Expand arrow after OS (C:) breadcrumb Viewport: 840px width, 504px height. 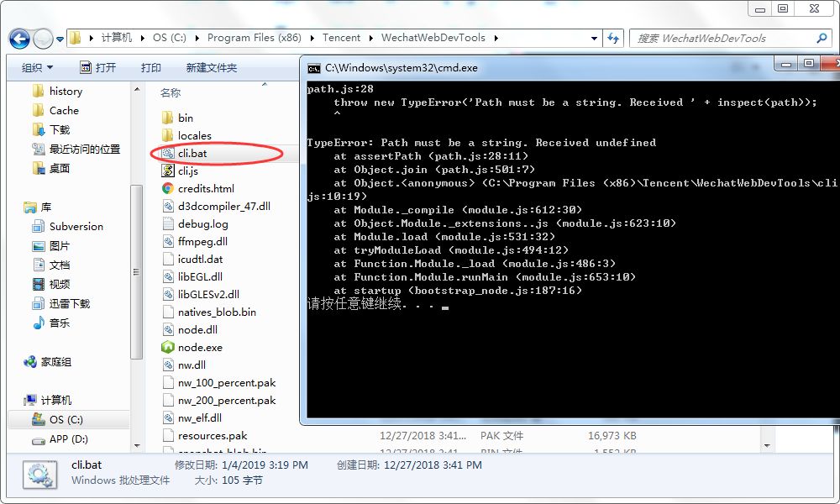(197, 38)
